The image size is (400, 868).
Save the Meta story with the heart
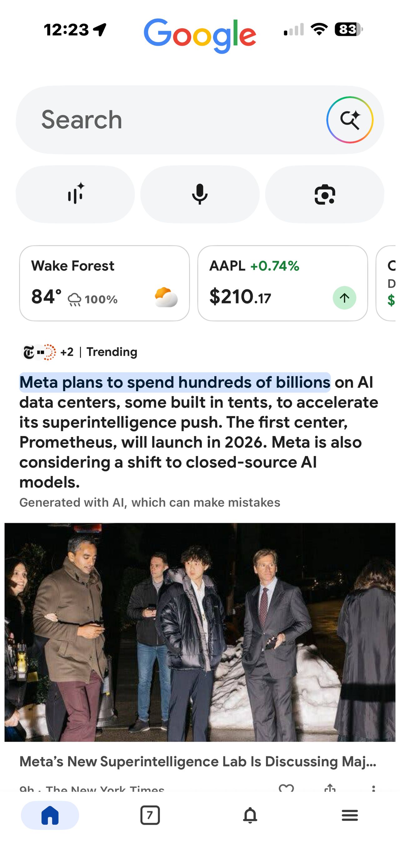(286, 788)
